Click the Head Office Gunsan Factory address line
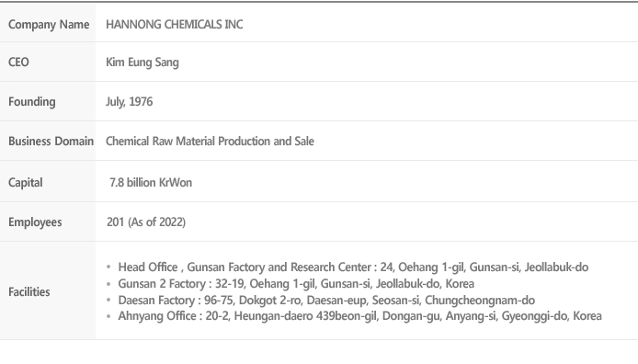This screenshot has height=364, width=638. click(353, 267)
